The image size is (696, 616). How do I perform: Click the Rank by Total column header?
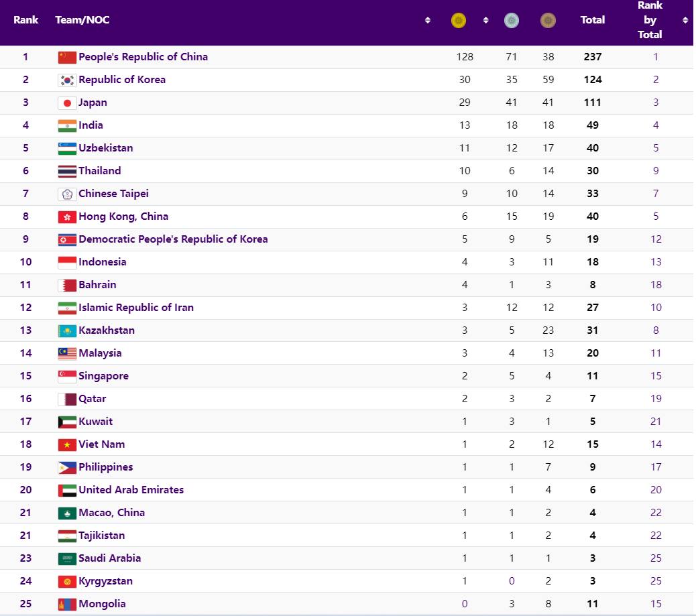[x=650, y=20]
